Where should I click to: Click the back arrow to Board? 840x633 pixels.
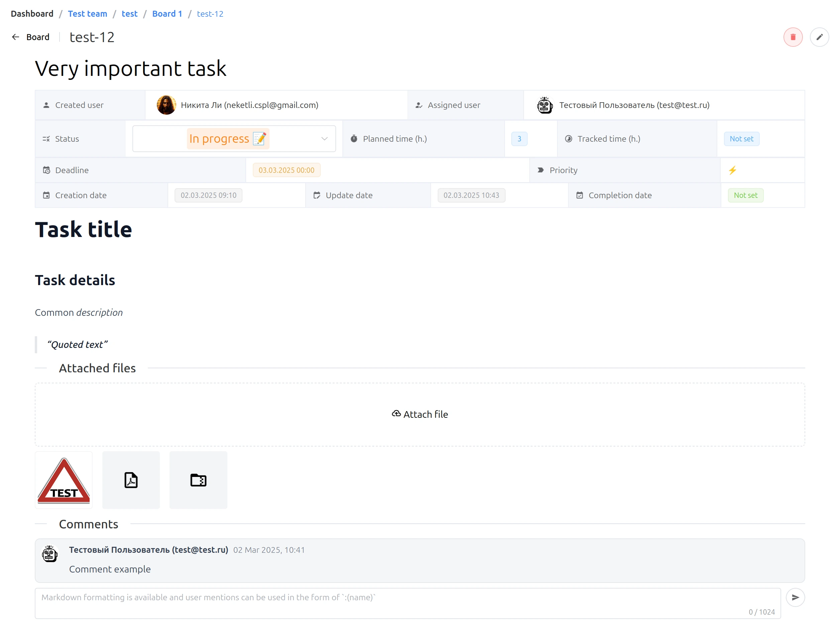(16, 37)
